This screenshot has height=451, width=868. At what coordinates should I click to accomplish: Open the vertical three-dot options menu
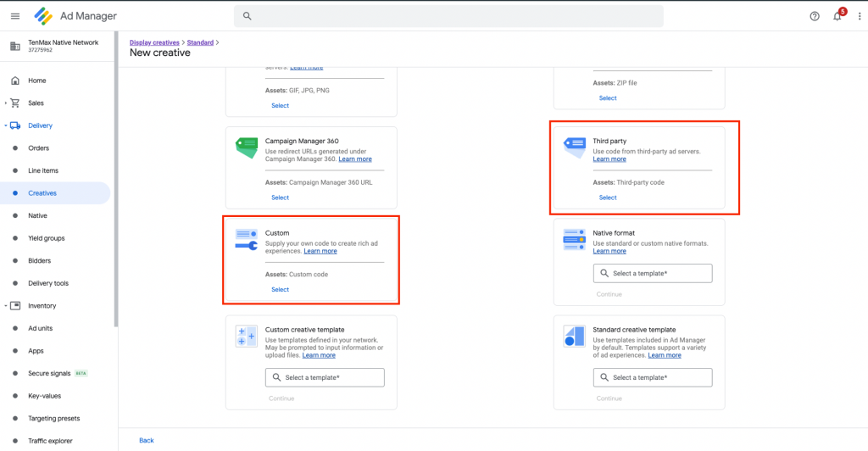pyautogui.click(x=860, y=16)
